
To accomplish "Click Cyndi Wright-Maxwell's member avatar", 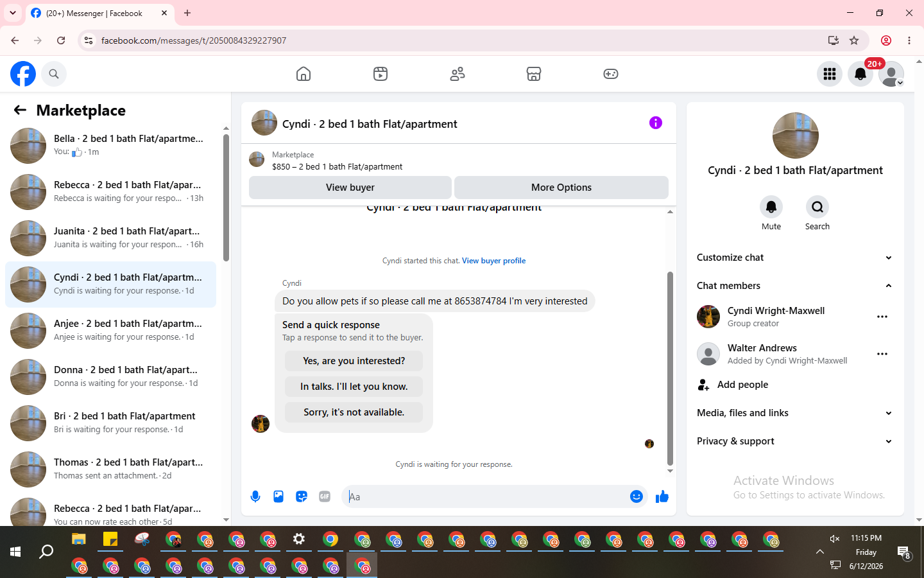I will 708,317.
